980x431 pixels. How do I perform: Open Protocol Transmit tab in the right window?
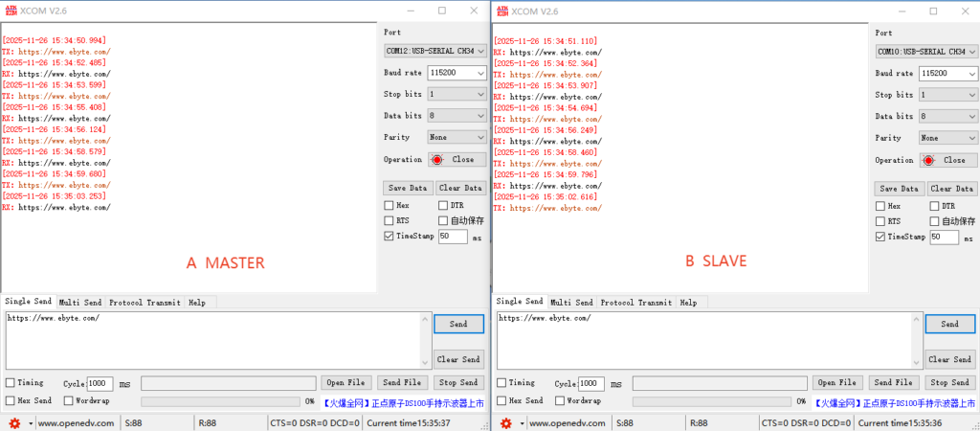pos(635,303)
